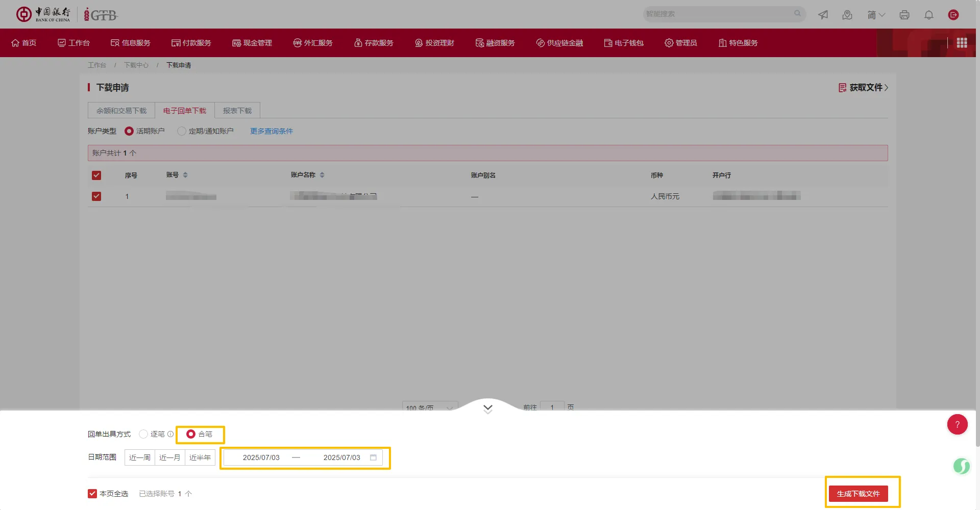Screen dimensions: 980x510
Task: Select the 定期/通知账户 radio button
Action: [x=182, y=131]
